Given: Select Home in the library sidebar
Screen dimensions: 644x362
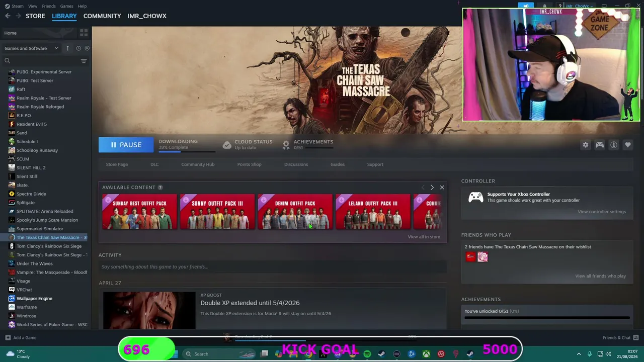Looking at the screenshot, I should click(x=39, y=33).
